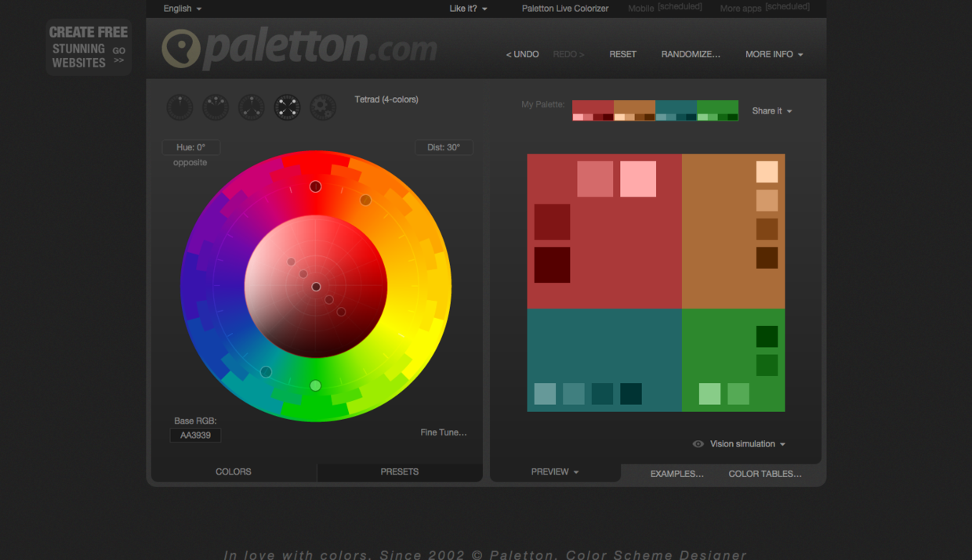
Task: Click the Paletton logo icon
Action: 181,49
